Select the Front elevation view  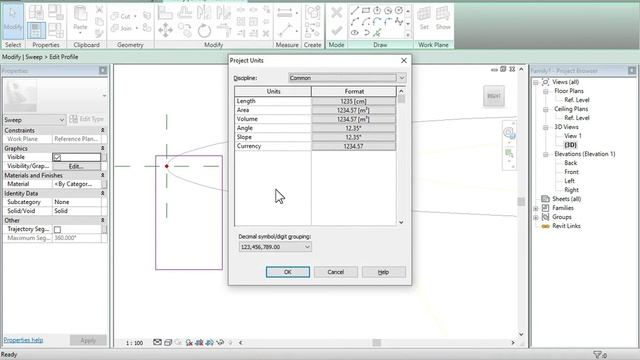tap(571, 172)
